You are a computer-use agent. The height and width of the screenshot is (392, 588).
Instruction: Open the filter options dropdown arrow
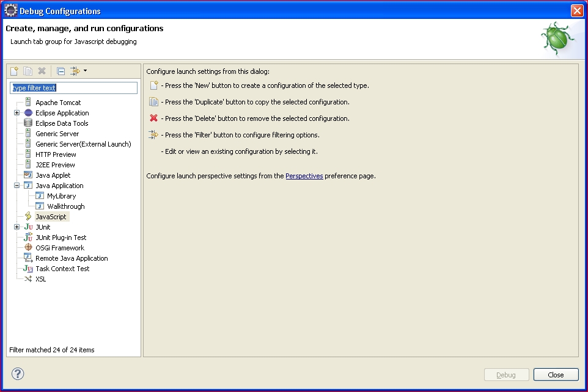click(85, 70)
